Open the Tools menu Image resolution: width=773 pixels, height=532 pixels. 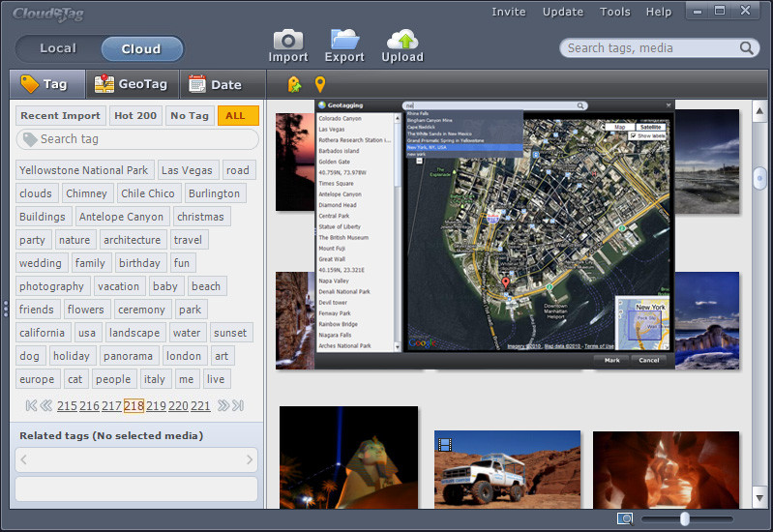[x=614, y=12]
